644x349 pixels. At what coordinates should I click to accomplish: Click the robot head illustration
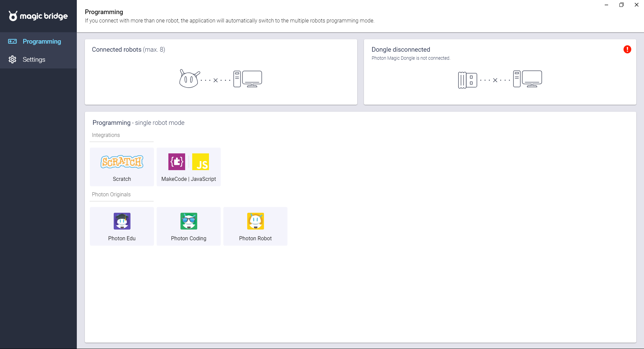click(x=189, y=79)
